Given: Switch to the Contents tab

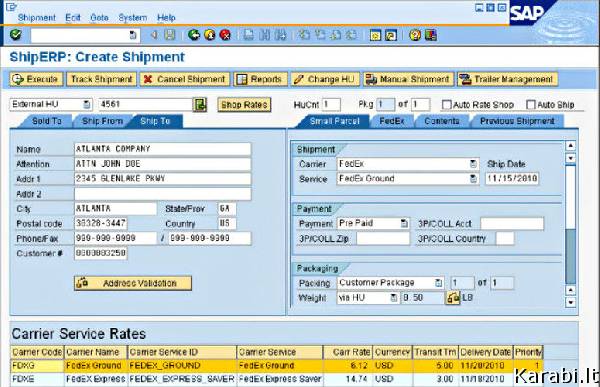Looking at the screenshot, I should [x=442, y=121].
